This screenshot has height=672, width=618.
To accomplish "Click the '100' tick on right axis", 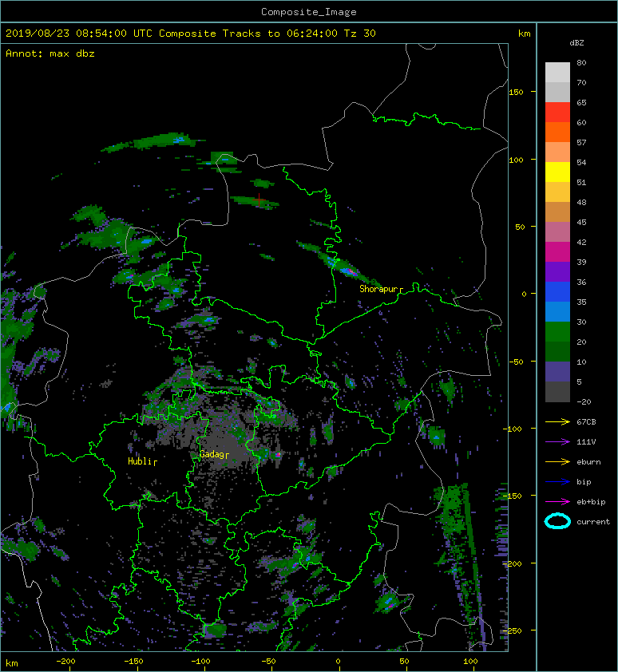I will pyautogui.click(x=516, y=160).
